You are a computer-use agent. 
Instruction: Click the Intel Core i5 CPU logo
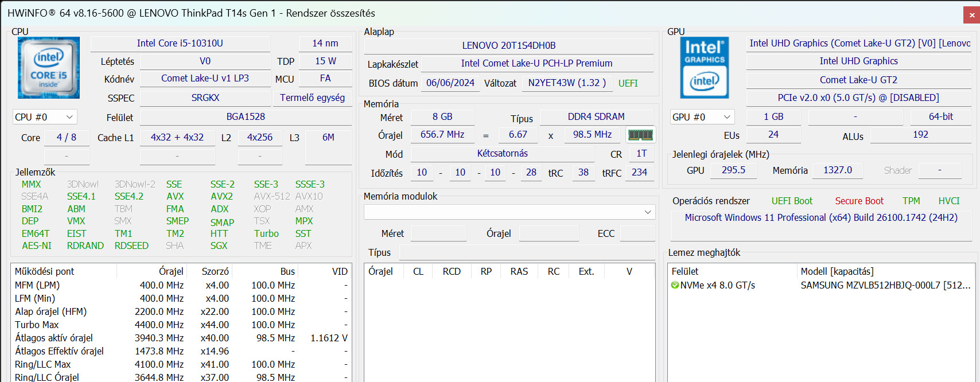click(49, 68)
